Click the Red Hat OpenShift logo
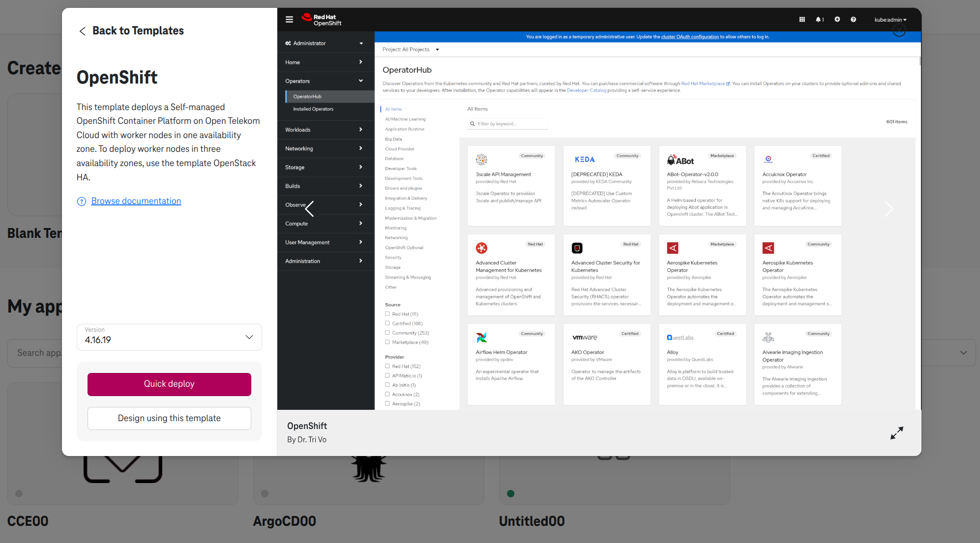 click(322, 20)
